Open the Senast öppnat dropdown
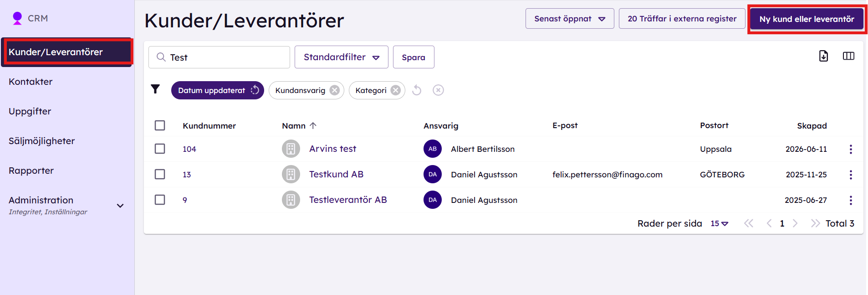Image resolution: width=868 pixels, height=295 pixels. tap(570, 19)
